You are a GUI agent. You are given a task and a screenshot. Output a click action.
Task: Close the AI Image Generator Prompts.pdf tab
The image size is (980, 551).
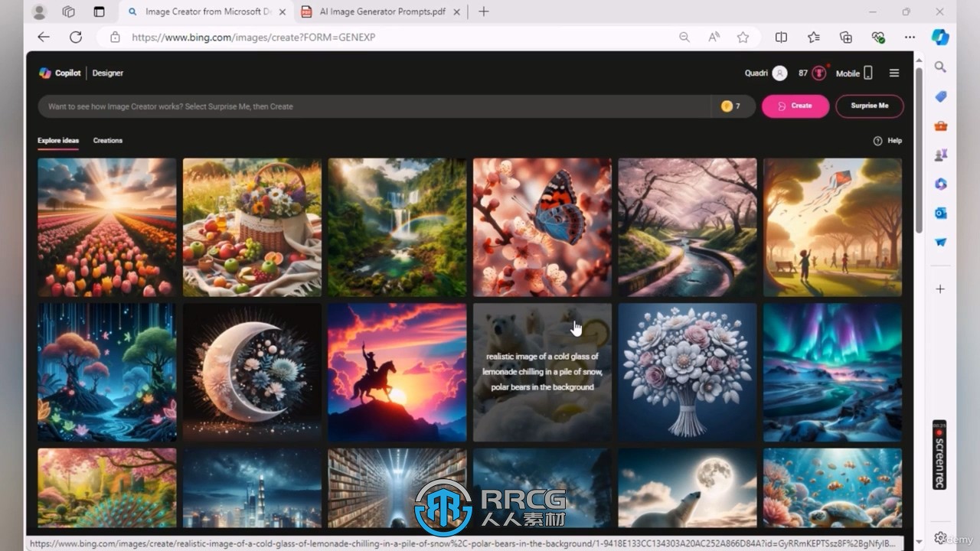[456, 11]
